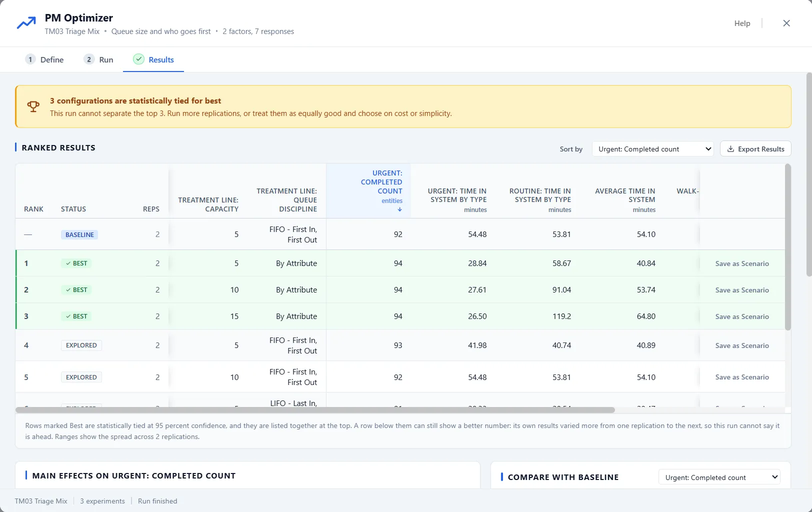Click the BEST badge in rank 2 row
This screenshot has height=512, width=812.
coord(76,290)
